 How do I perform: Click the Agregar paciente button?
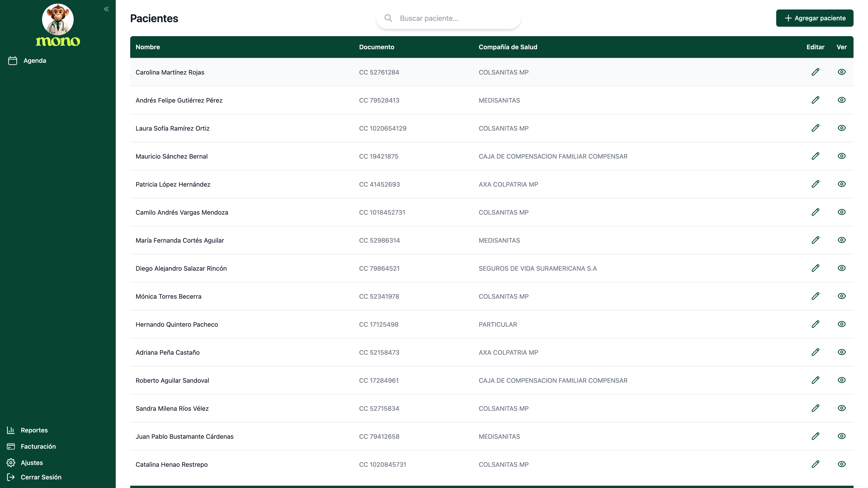click(x=814, y=18)
